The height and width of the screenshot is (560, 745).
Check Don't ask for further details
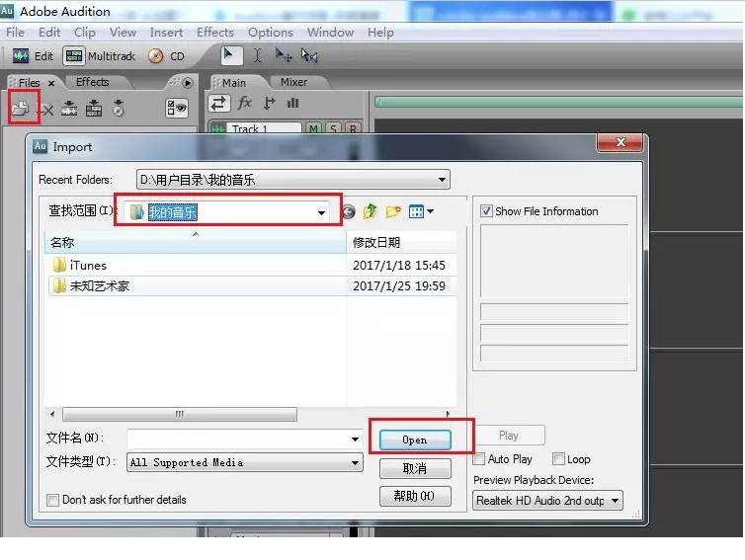point(53,500)
